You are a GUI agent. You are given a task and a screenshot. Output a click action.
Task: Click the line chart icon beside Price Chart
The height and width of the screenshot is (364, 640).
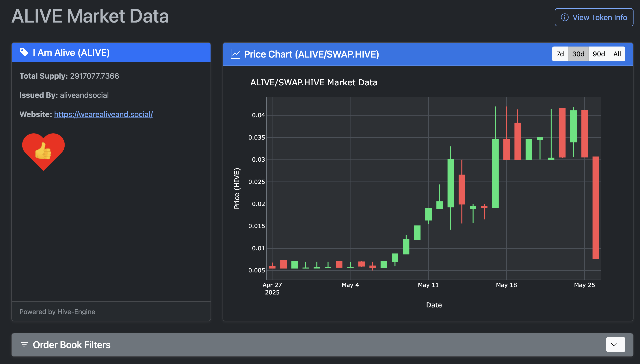pos(235,54)
